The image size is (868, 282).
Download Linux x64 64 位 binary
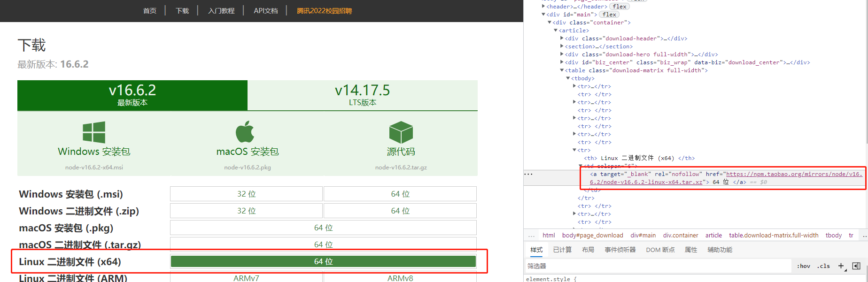[x=323, y=261]
